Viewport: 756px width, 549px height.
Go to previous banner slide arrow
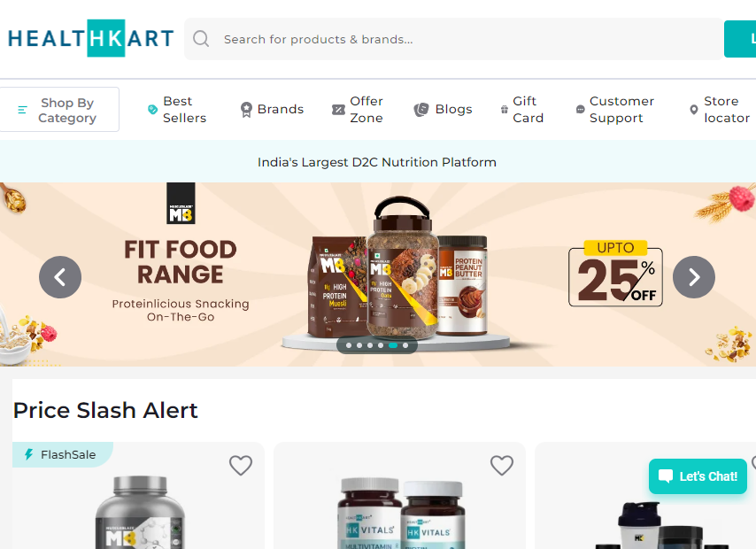tap(60, 277)
